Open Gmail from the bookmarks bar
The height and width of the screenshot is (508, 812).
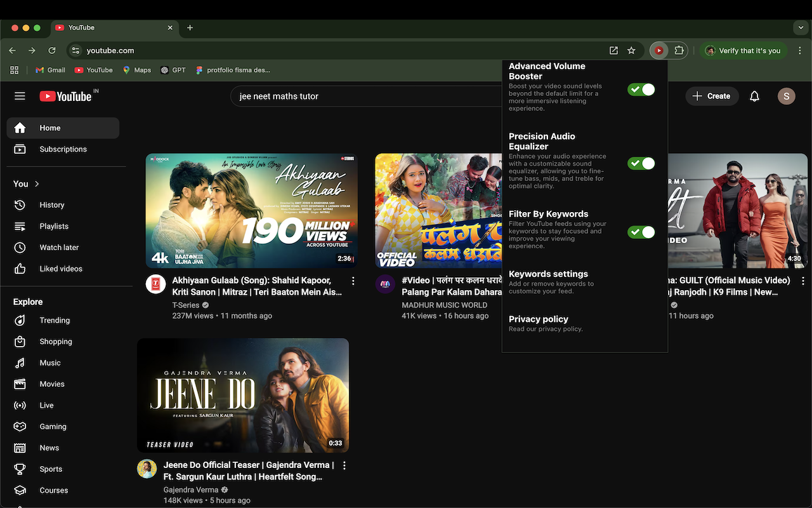click(49, 70)
